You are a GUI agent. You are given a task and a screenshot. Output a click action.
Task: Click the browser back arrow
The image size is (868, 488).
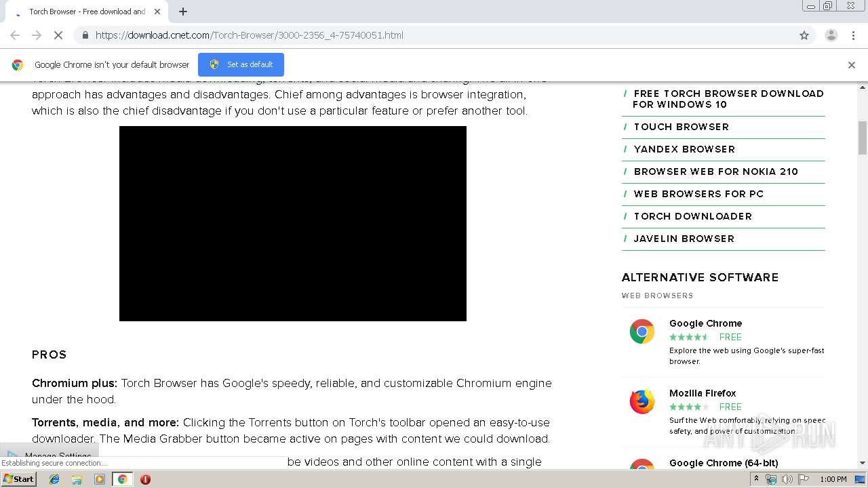pos(15,35)
